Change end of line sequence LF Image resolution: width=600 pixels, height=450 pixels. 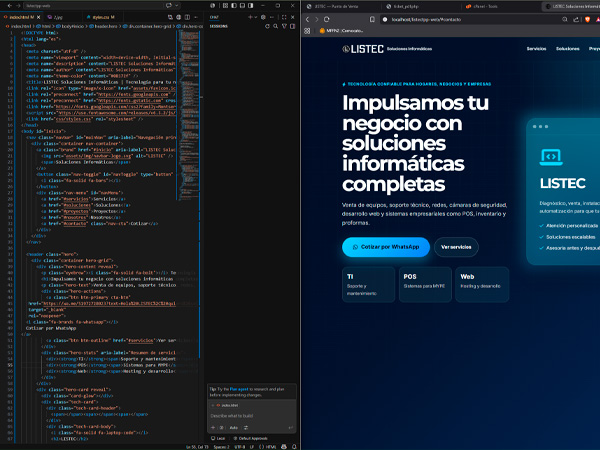(252, 447)
